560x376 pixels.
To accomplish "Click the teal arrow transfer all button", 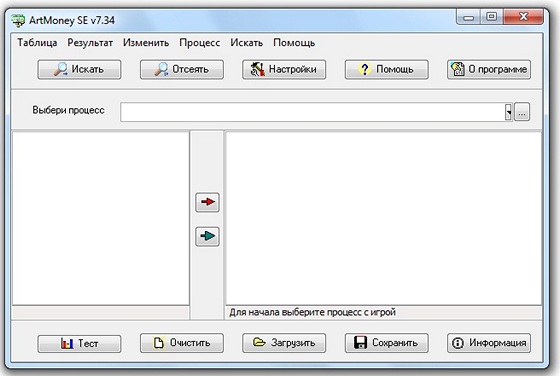I will point(208,236).
